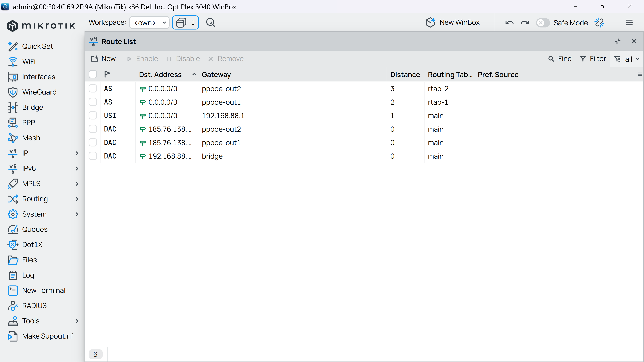Click the redo arrow

[525, 23]
